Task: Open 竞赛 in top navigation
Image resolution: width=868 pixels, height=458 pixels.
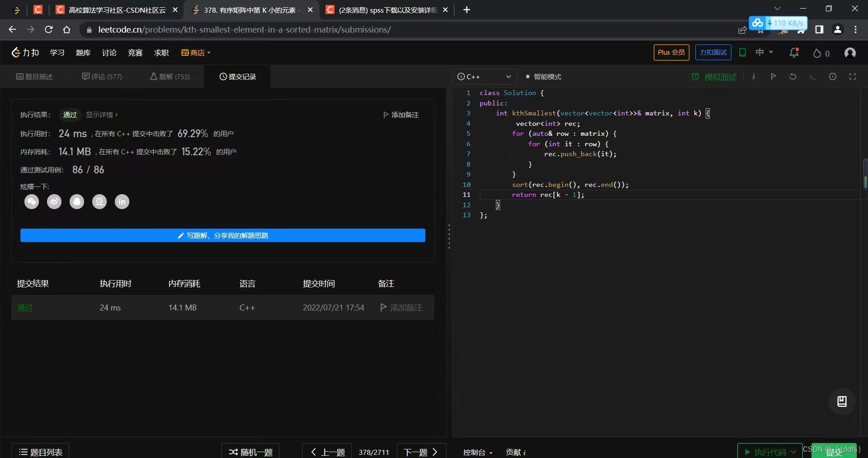Action: click(x=135, y=52)
